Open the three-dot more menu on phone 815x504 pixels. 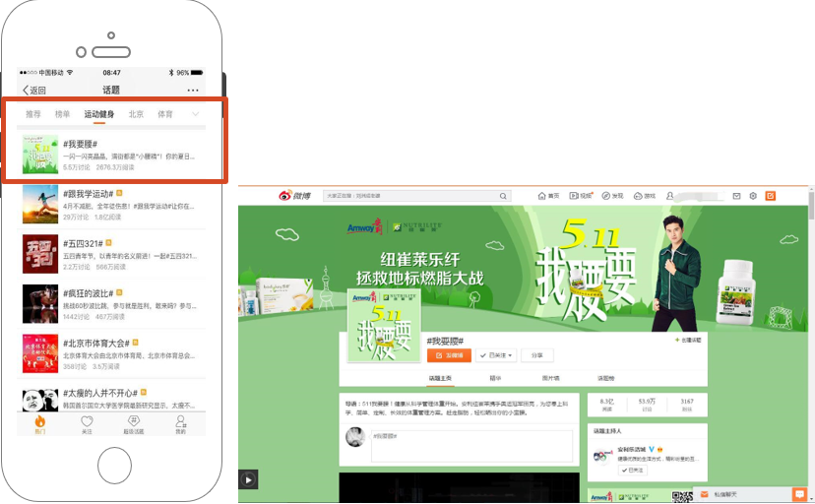pyautogui.click(x=193, y=90)
